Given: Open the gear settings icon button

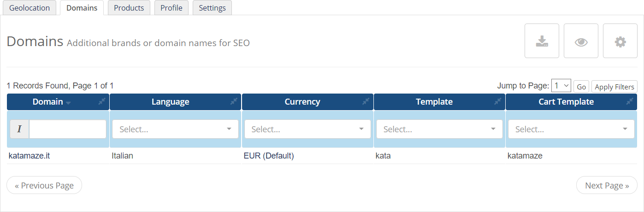Looking at the screenshot, I should coord(620,41).
